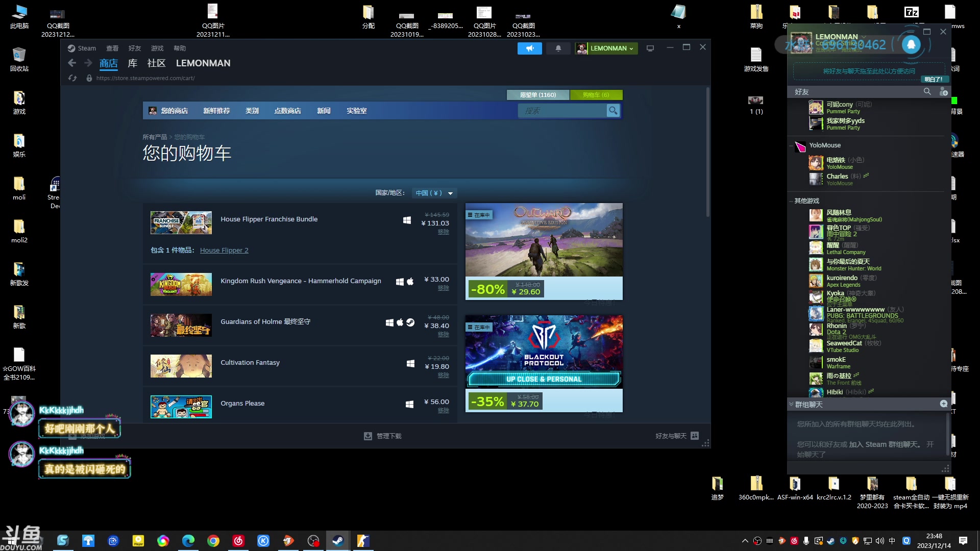Open 新鲜推荐 store menu
The height and width of the screenshot is (551, 980).
216,111
